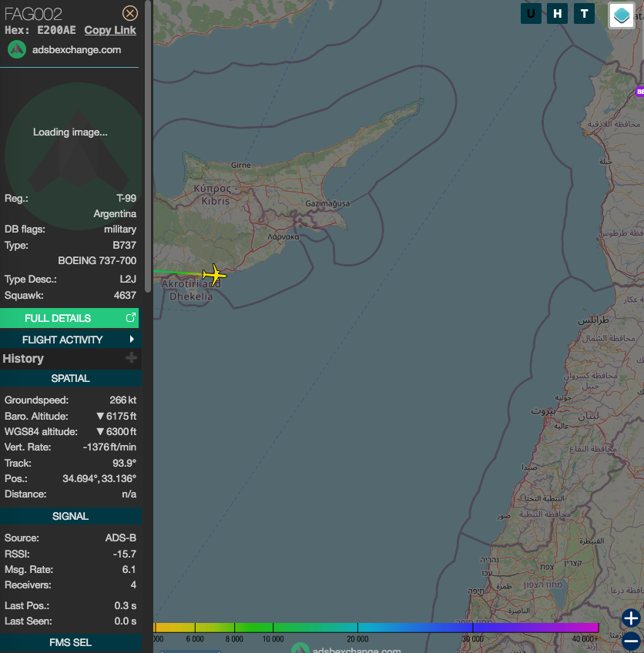
Task: Toggle the T map button
Action: click(584, 14)
